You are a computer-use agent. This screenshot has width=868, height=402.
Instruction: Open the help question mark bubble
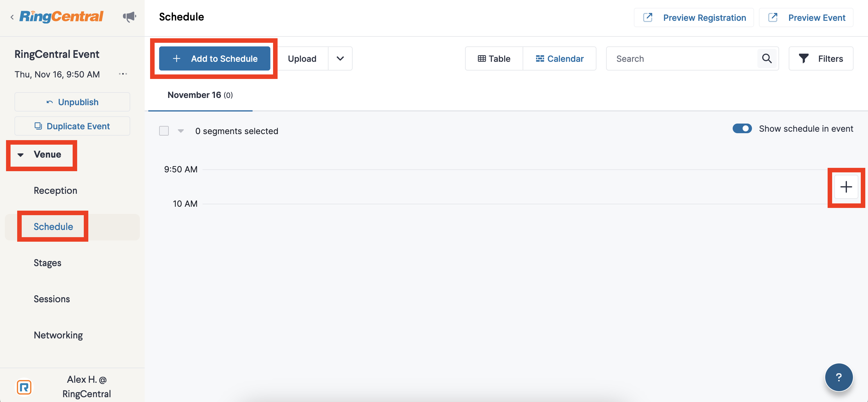pyautogui.click(x=839, y=377)
